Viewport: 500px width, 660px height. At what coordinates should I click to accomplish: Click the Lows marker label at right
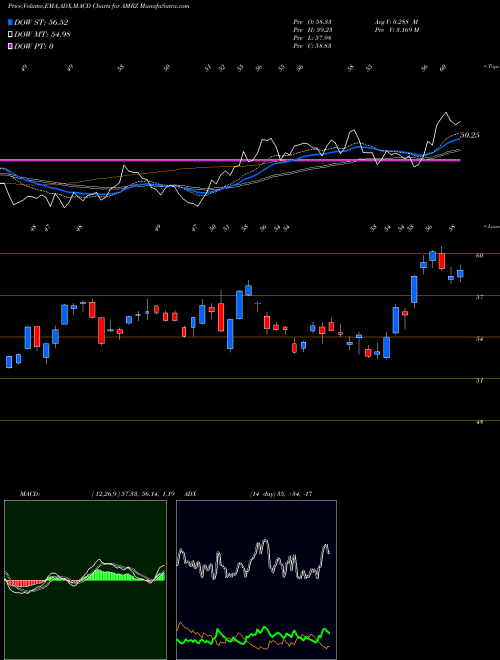coord(491,226)
